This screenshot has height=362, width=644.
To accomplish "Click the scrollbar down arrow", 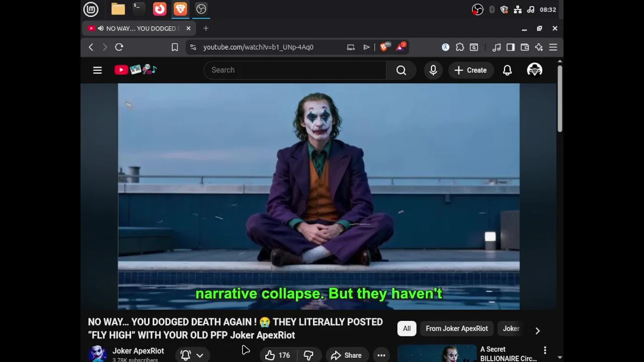I will (560, 358).
